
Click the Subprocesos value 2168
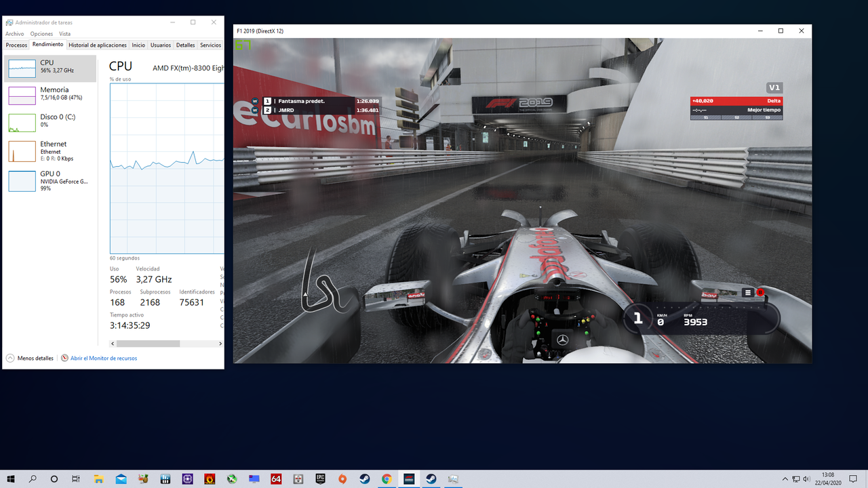tap(150, 302)
